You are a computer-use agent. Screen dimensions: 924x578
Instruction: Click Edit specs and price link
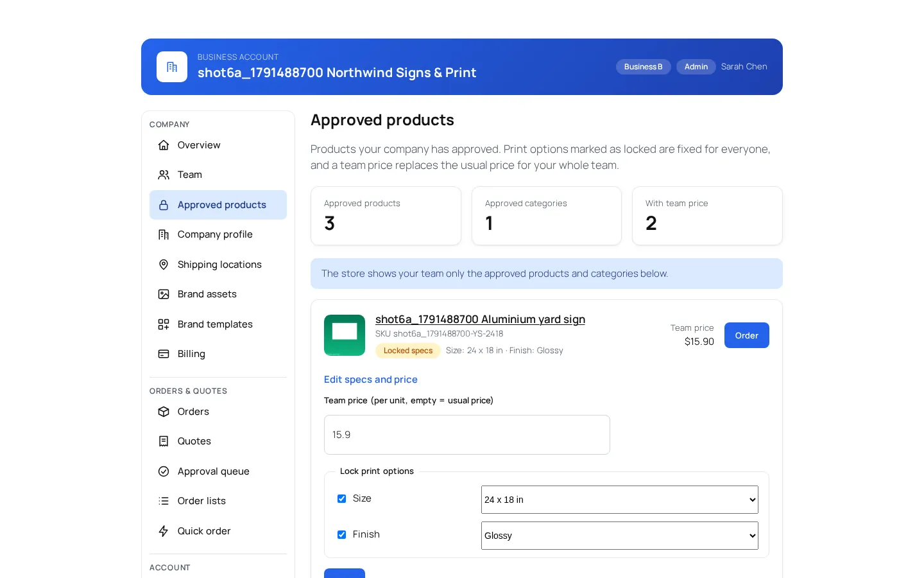371,380
